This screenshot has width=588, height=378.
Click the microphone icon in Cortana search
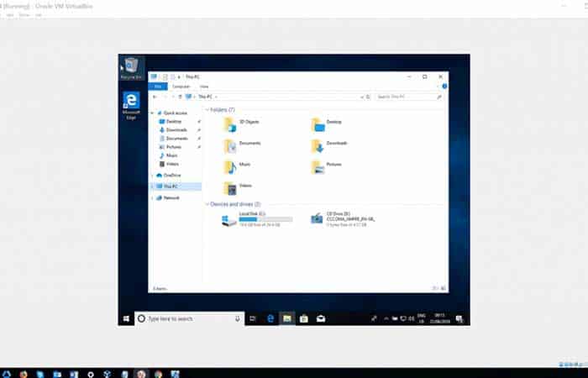coord(238,318)
